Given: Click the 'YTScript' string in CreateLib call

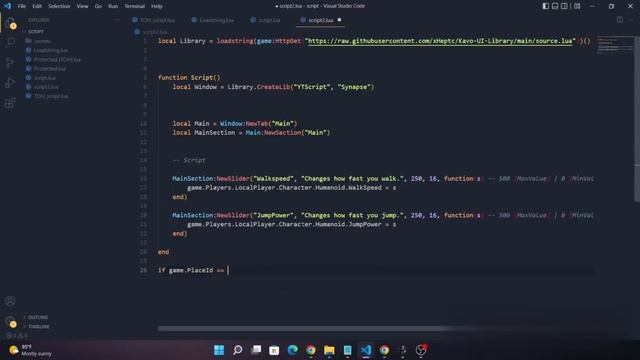Looking at the screenshot, I should [312, 87].
